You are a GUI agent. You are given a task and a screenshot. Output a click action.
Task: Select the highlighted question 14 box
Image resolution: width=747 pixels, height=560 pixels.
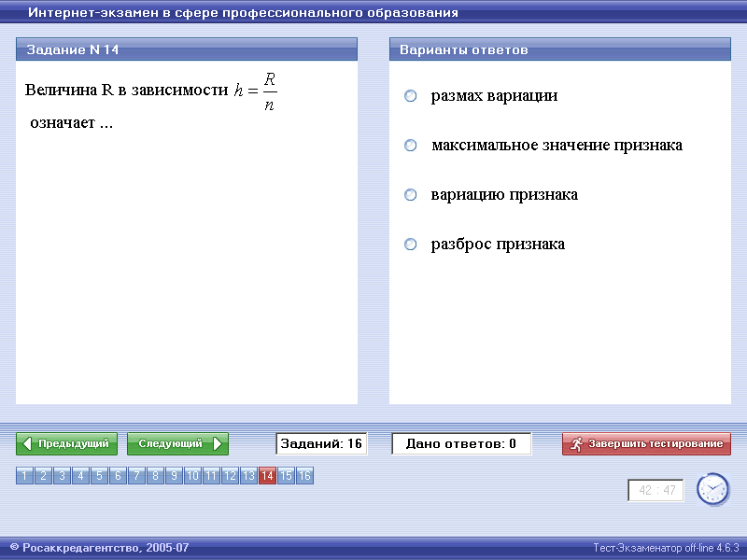pos(267,475)
